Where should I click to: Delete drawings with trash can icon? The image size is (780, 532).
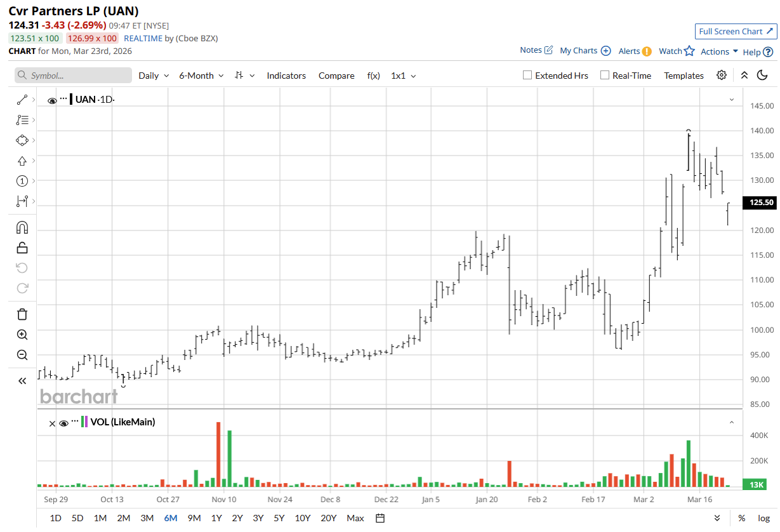point(22,314)
